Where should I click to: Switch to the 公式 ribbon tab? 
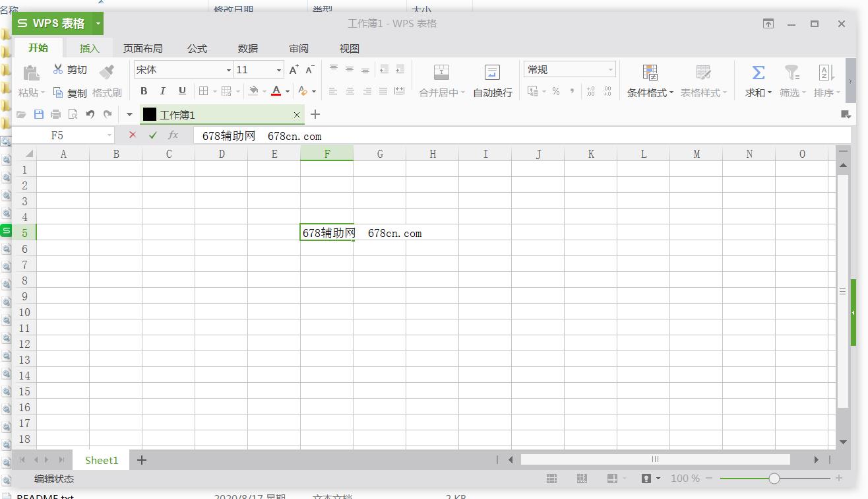(197, 48)
